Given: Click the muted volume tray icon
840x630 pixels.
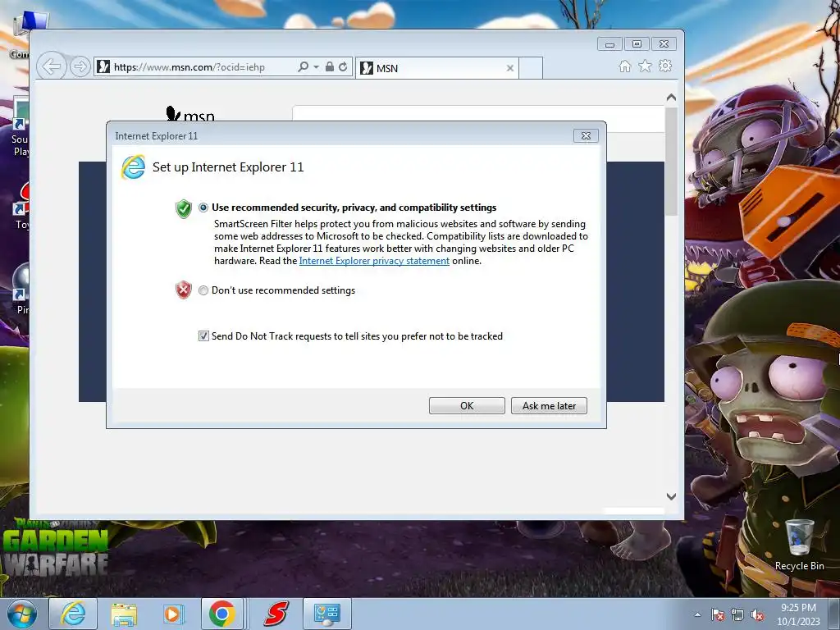Looking at the screenshot, I should (757, 614).
